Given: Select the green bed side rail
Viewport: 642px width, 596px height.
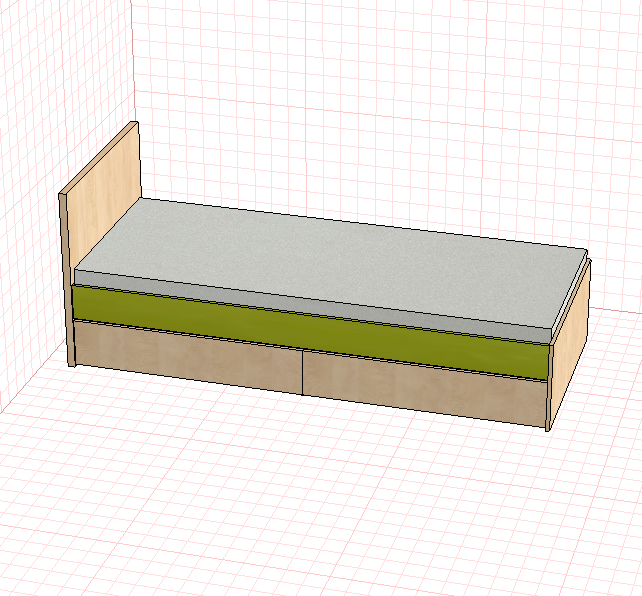Looking at the screenshot, I should coord(310,332).
